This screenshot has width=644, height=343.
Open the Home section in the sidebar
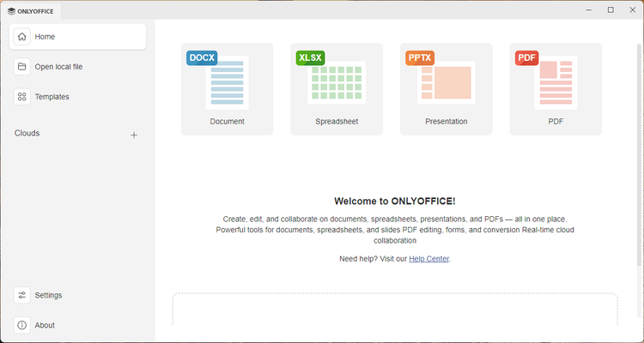click(x=77, y=37)
